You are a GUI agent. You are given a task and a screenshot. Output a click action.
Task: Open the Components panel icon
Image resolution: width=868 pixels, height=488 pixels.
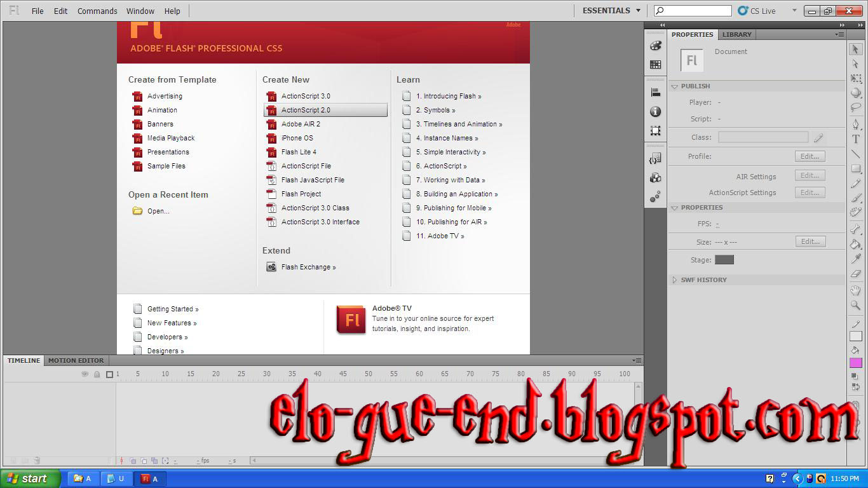pos(655,177)
